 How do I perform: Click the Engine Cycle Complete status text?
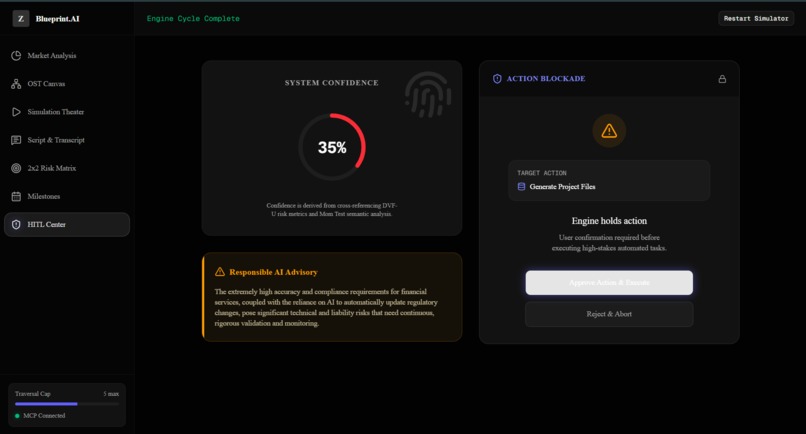tap(193, 19)
